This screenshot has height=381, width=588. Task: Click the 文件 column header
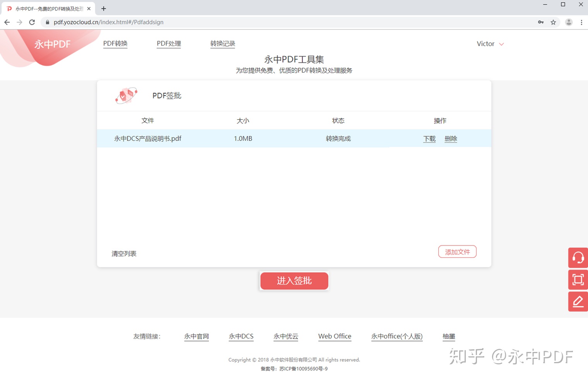pos(148,121)
